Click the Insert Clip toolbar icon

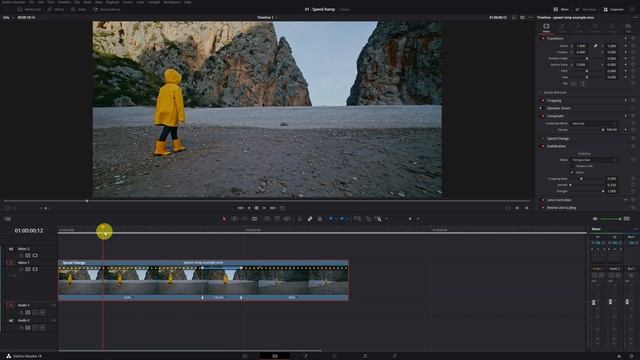(x=267, y=219)
